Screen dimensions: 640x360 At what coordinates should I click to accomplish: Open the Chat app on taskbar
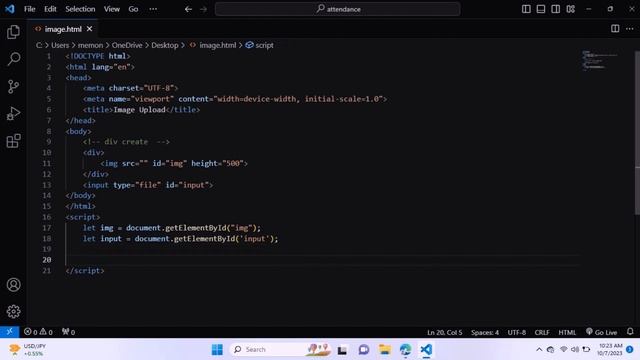364,349
